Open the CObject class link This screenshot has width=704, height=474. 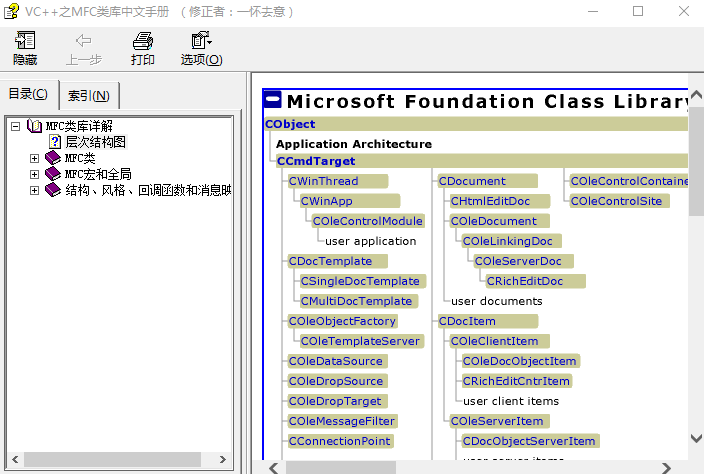[290, 124]
